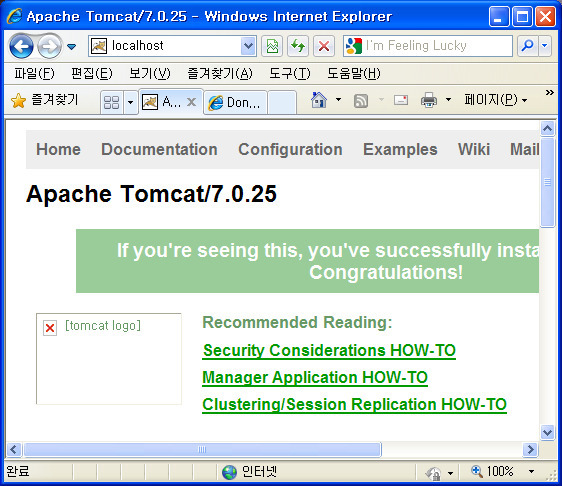This screenshot has height=486, width=562.
Task: Open the Quick Tabs grid icon
Action: 111,103
